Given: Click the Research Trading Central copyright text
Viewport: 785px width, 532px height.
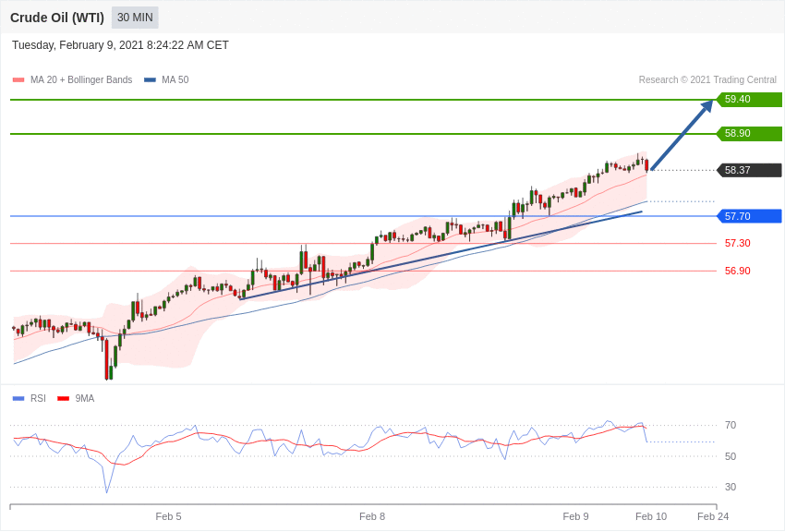Looking at the screenshot, I should [707, 80].
